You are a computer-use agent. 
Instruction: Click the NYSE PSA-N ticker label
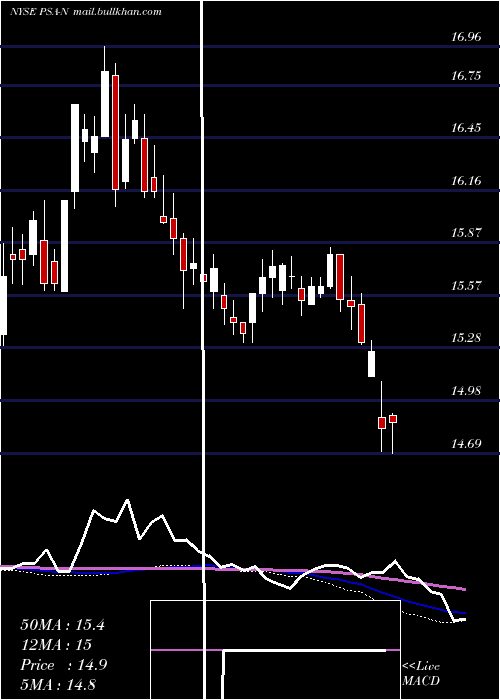[39, 12]
